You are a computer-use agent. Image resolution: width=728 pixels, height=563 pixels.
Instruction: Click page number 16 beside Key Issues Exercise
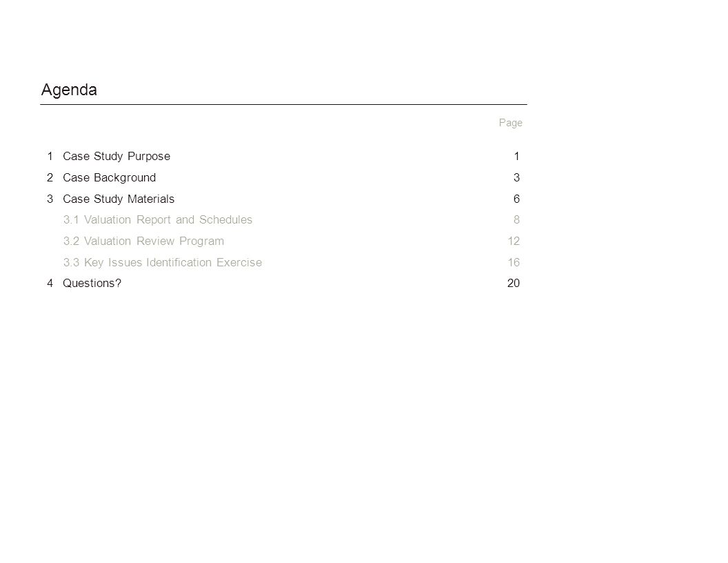pyautogui.click(x=514, y=262)
